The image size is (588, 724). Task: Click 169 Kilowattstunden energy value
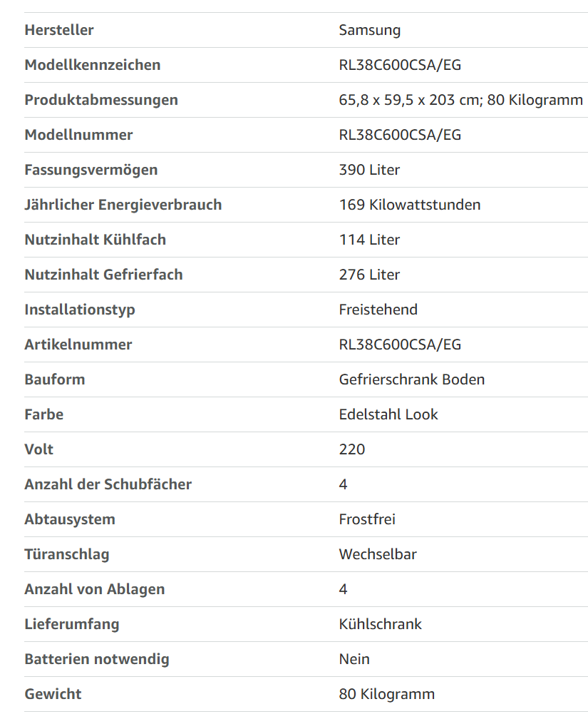[409, 205]
